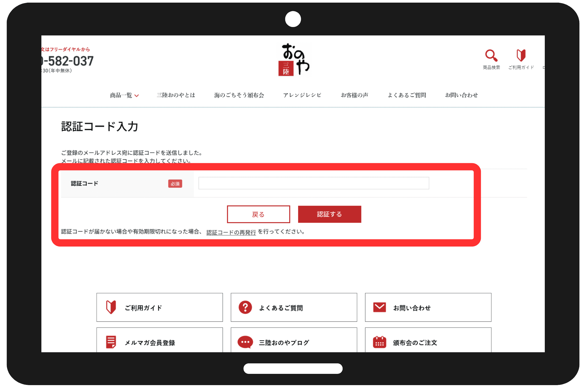Open the 頒布会のご注文 card label
The image size is (588, 388).
point(415,343)
